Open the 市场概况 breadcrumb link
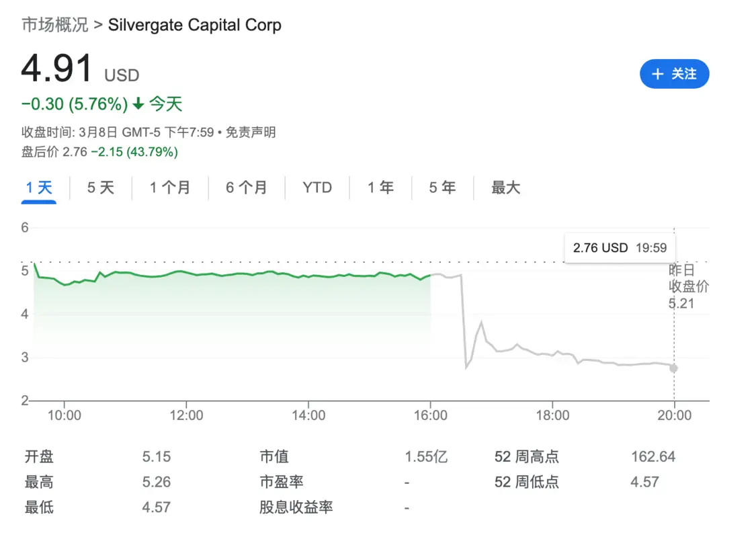This screenshot has height=535, width=756. tap(55, 25)
